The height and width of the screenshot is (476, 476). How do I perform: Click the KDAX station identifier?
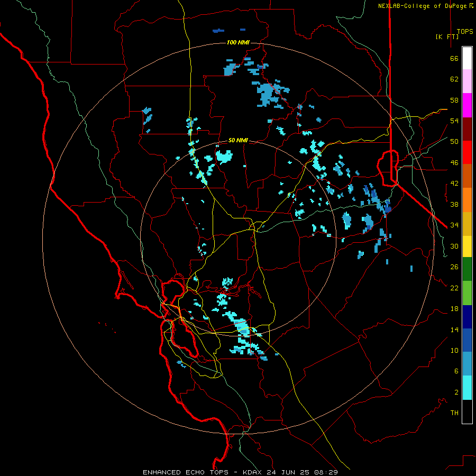253,472
